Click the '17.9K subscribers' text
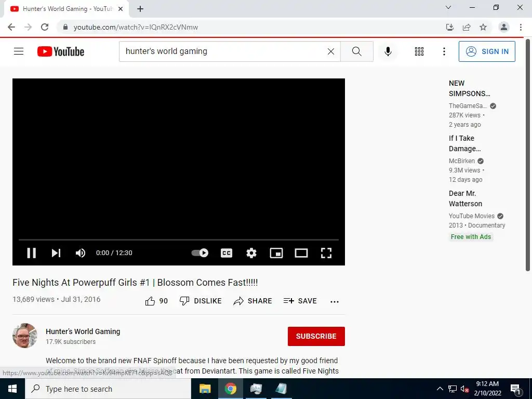Image resolution: width=532 pixels, height=399 pixels. coord(71,342)
